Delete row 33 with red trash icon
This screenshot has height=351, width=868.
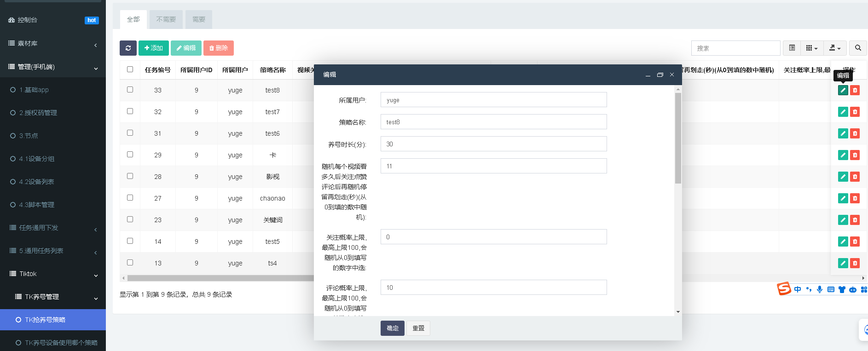click(855, 90)
